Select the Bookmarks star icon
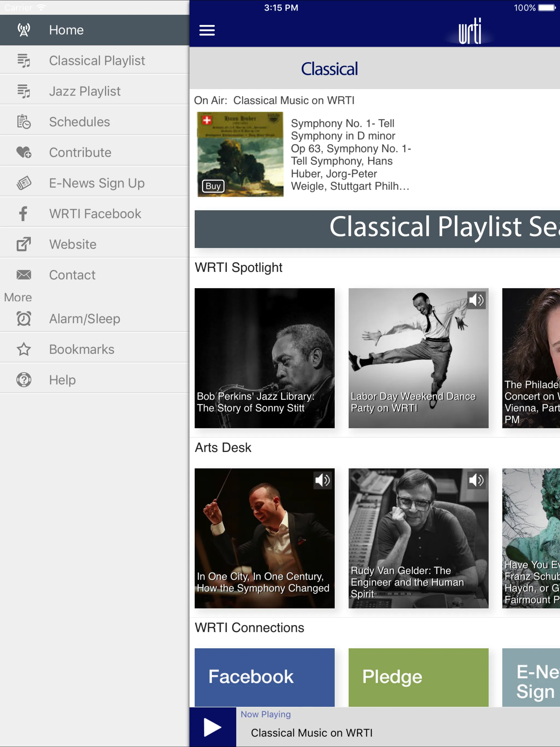Image resolution: width=560 pixels, height=747 pixels. (x=23, y=349)
